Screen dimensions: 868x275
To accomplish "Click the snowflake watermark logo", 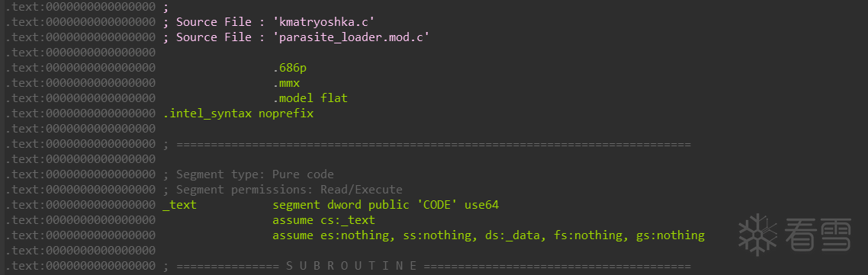I will 758,235.
